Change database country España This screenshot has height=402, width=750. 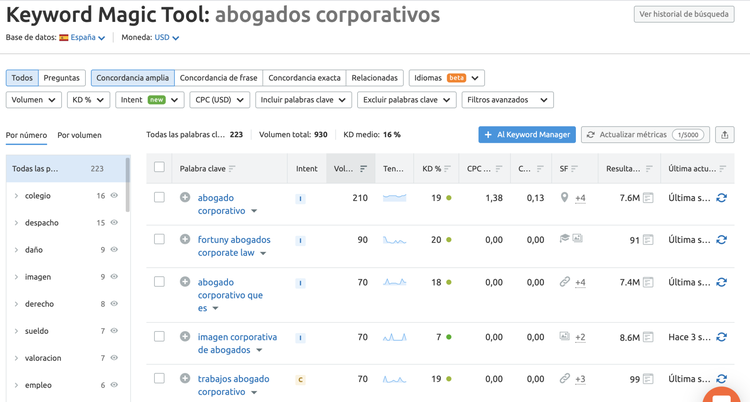click(x=88, y=37)
